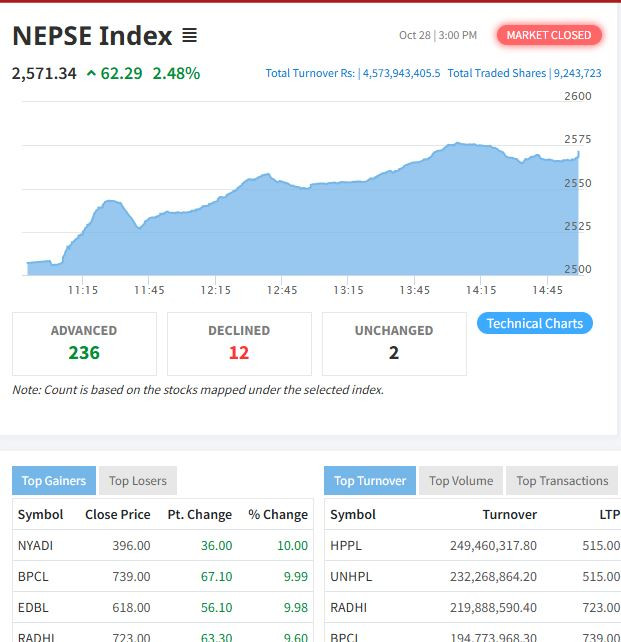
Task: Switch to the Top Volume tab
Action: (461, 481)
